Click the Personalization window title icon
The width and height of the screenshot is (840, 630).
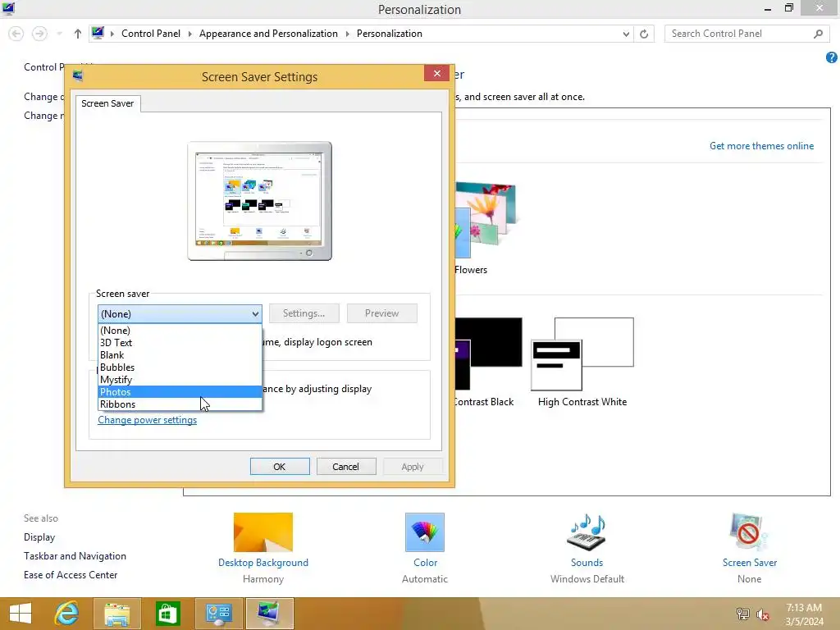(x=8, y=8)
